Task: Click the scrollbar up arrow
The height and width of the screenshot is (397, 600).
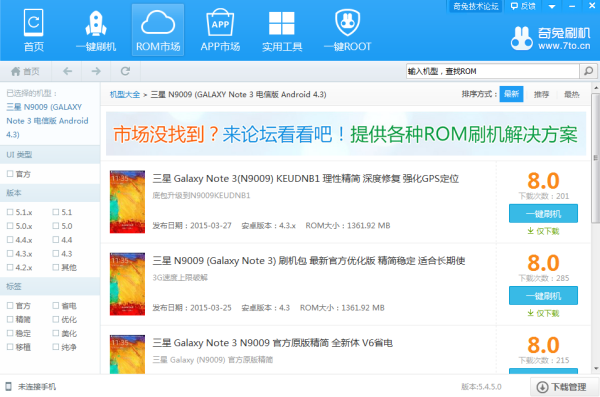Action: [596, 88]
